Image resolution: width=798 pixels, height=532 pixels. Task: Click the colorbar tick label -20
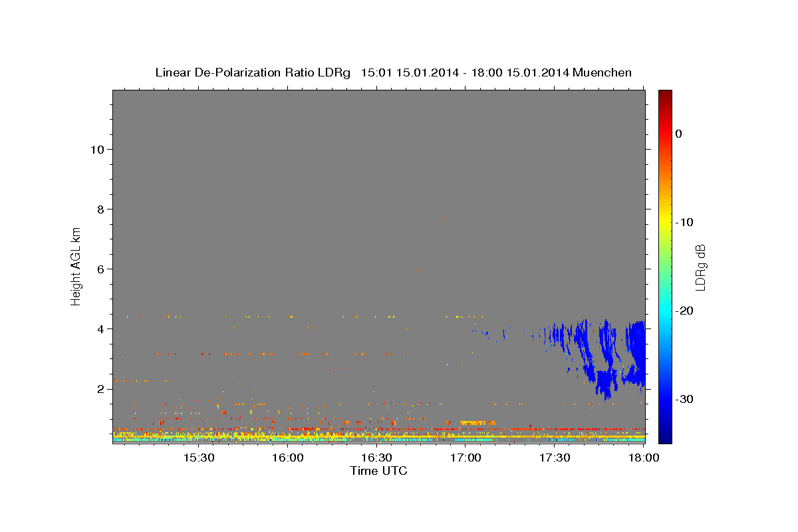(x=684, y=311)
